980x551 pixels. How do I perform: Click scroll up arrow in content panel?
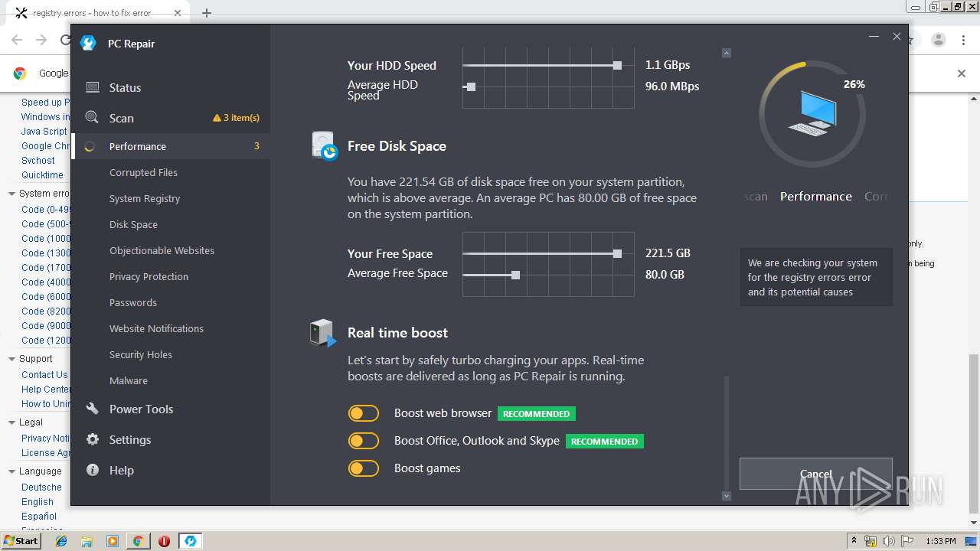click(x=727, y=53)
